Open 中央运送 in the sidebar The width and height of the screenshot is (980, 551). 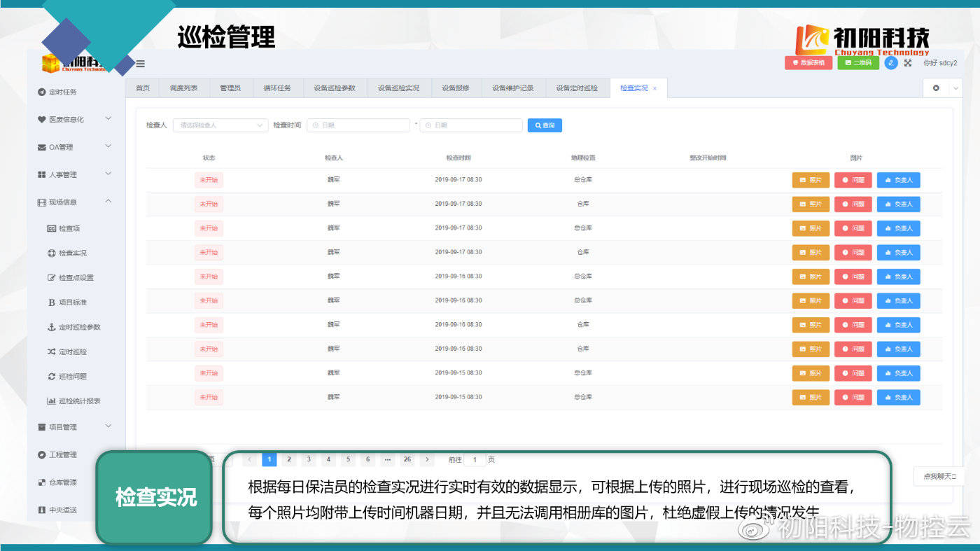(57, 510)
